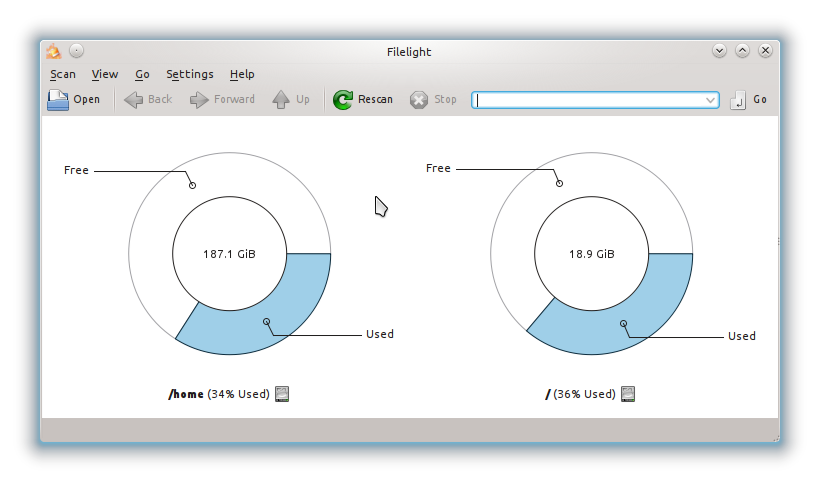The image size is (820, 482).
Task: Select the /home (34% Used) label
Action: click(x=219, y=394)
